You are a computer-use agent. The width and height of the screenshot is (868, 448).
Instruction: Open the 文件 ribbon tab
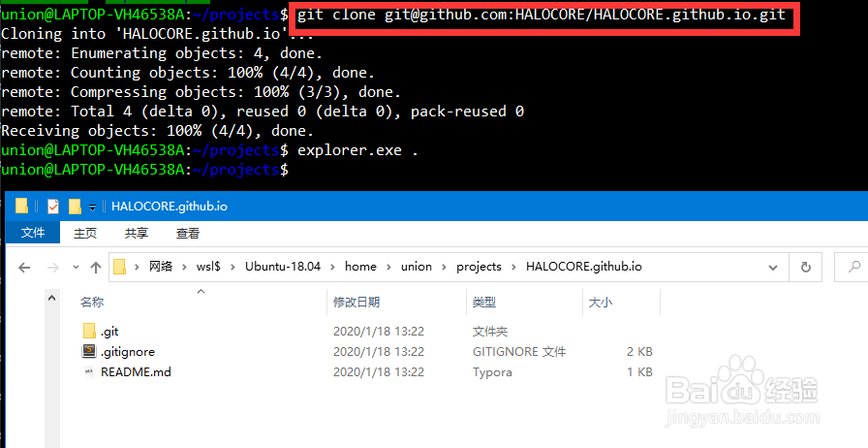(33, 233)
